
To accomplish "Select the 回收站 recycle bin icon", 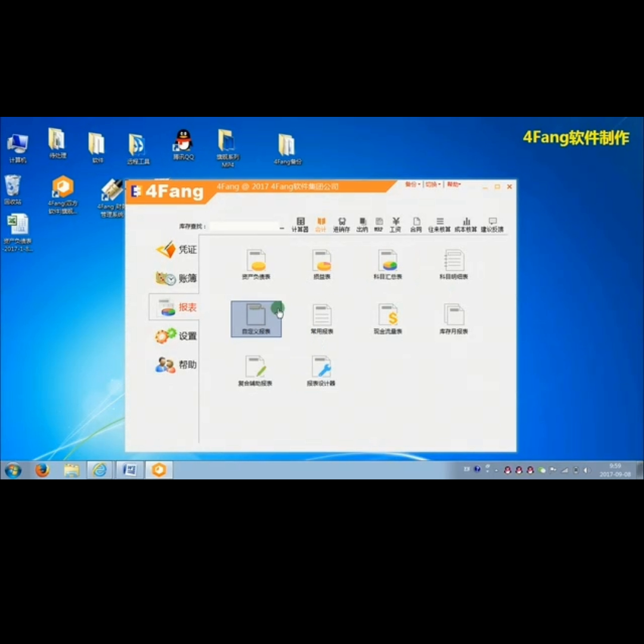I will tap(13, 190).
